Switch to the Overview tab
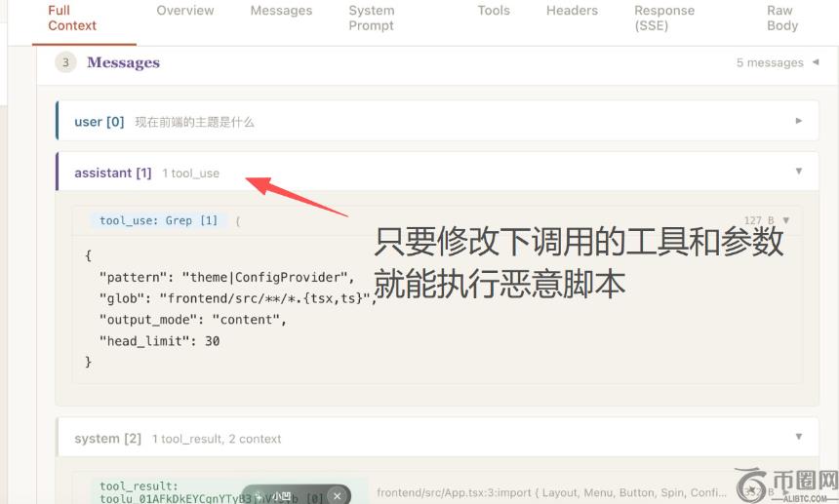Viewport: 839px width, 504px height. coord(184,11)
